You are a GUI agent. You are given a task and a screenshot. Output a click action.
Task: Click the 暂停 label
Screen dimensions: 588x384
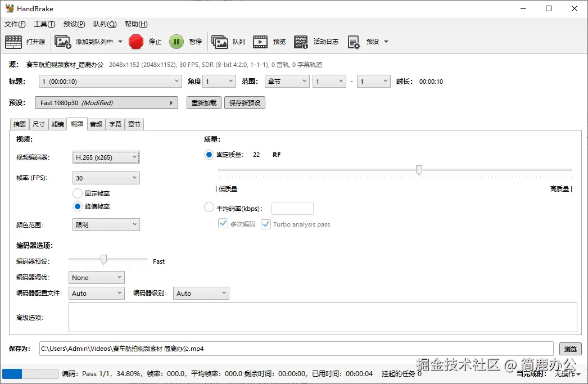196,42
